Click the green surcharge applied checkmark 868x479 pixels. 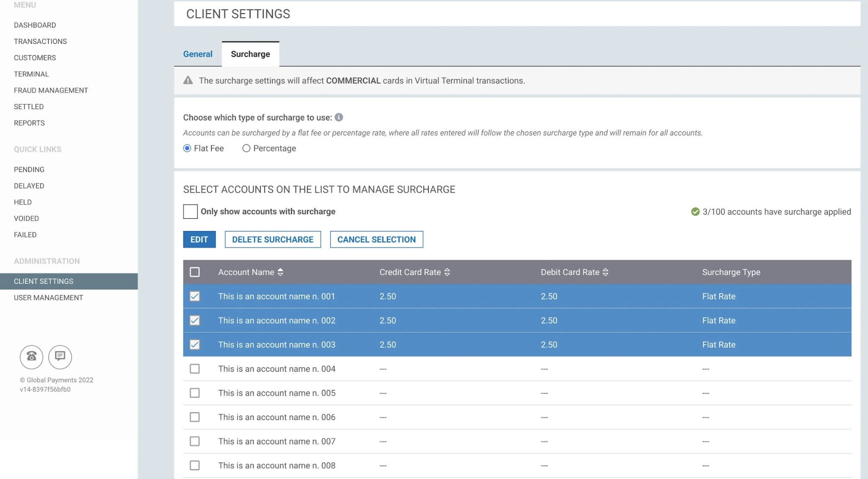[x=695, y=212]
